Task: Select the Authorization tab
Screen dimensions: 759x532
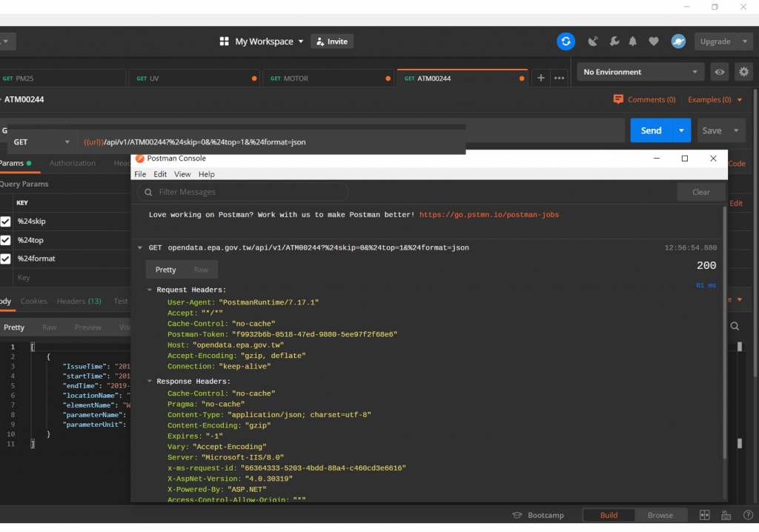Action: pyautogui.click(x=72, y=164)
